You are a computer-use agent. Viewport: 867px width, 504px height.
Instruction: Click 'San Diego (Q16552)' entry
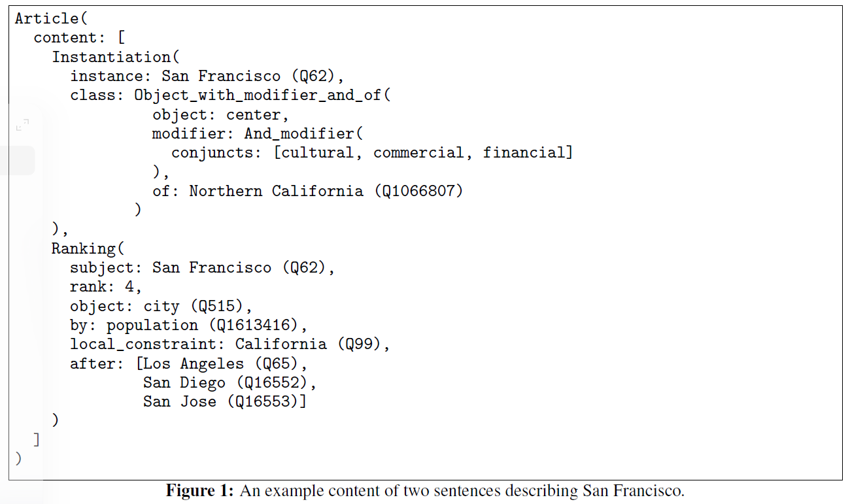pos(226,382)
